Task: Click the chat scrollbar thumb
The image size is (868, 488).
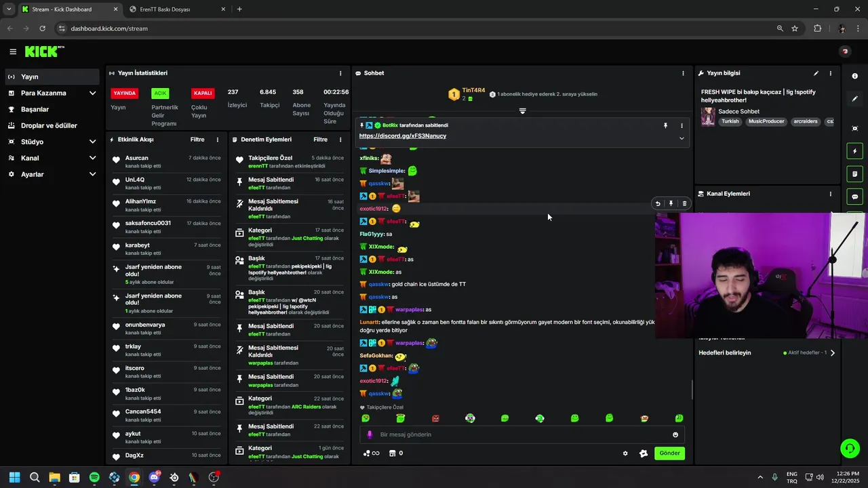Action: pos(692,390)
